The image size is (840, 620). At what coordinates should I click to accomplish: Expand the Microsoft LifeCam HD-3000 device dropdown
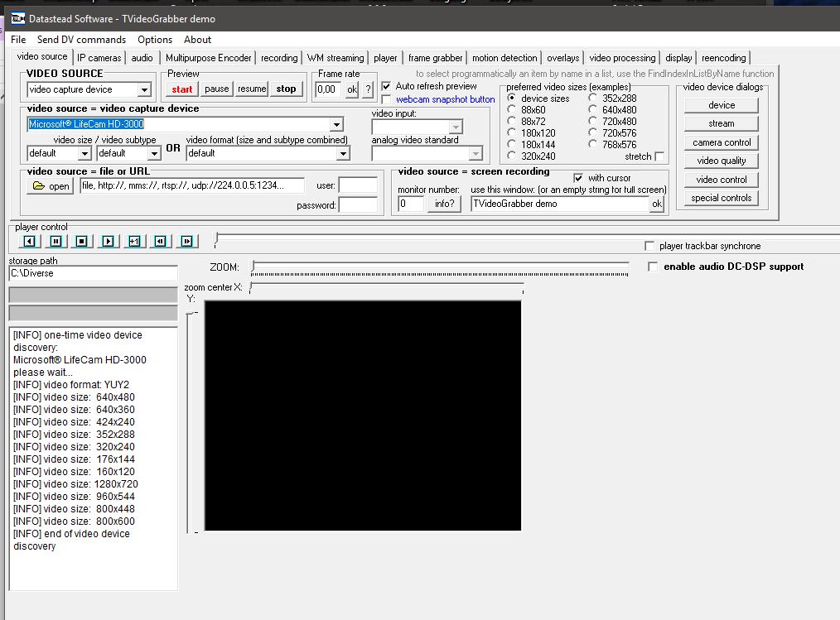(336, 124)
